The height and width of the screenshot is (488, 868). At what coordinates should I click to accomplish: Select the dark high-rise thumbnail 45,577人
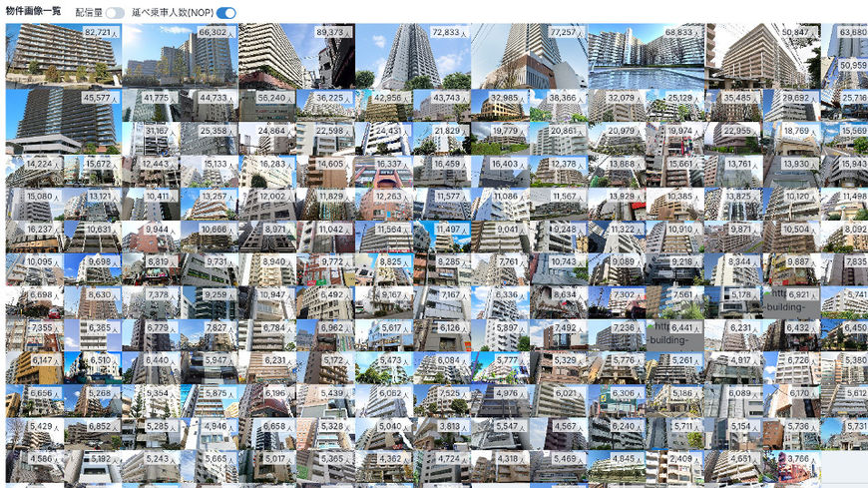pyautogui.click(x=63, y=121)
